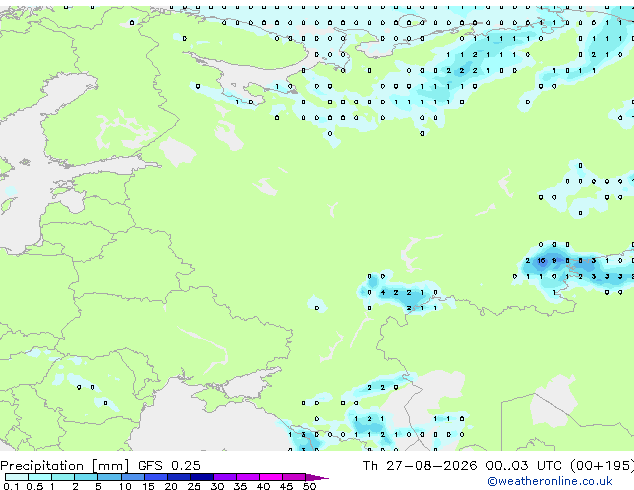The height and width of the screenshot is (490, 634).
Task: Pick the 40–45 mm magenta legend swatch
Action: 271,477
